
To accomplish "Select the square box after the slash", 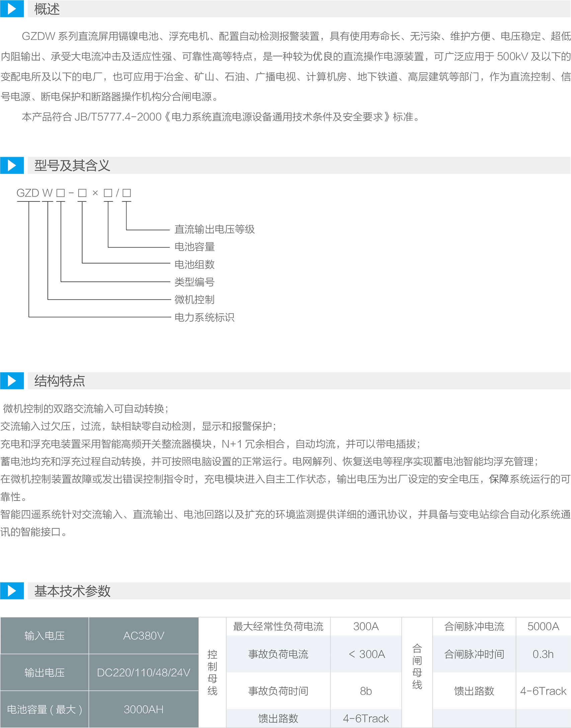I will click(127, 193).
